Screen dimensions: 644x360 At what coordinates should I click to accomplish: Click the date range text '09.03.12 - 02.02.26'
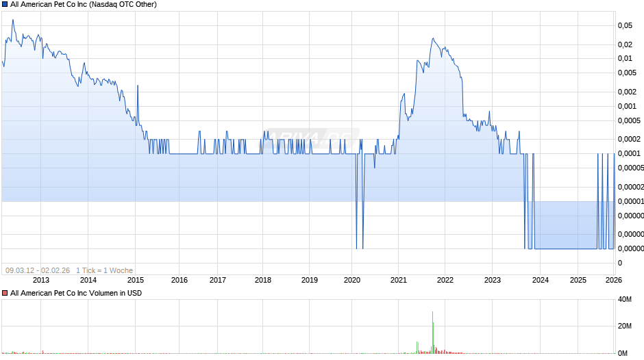pos(38,270)
